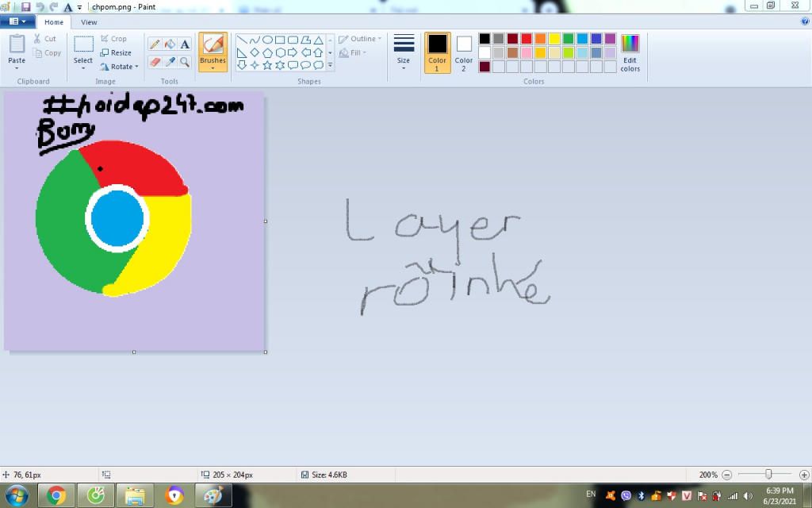
Task: Expand the Shapes gallery more arrow
Action: pos(330,65)
